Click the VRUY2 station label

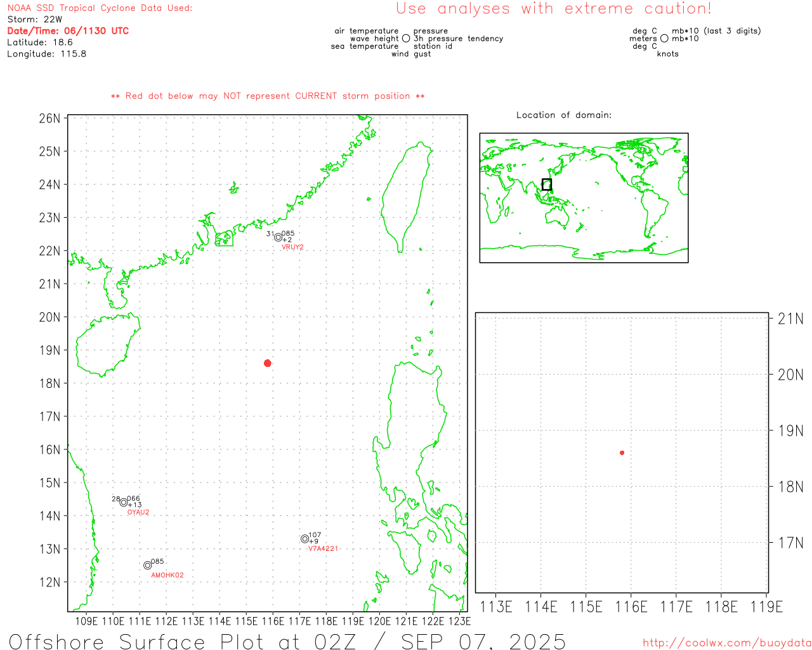pyautogui.click(x=292, y=247)
